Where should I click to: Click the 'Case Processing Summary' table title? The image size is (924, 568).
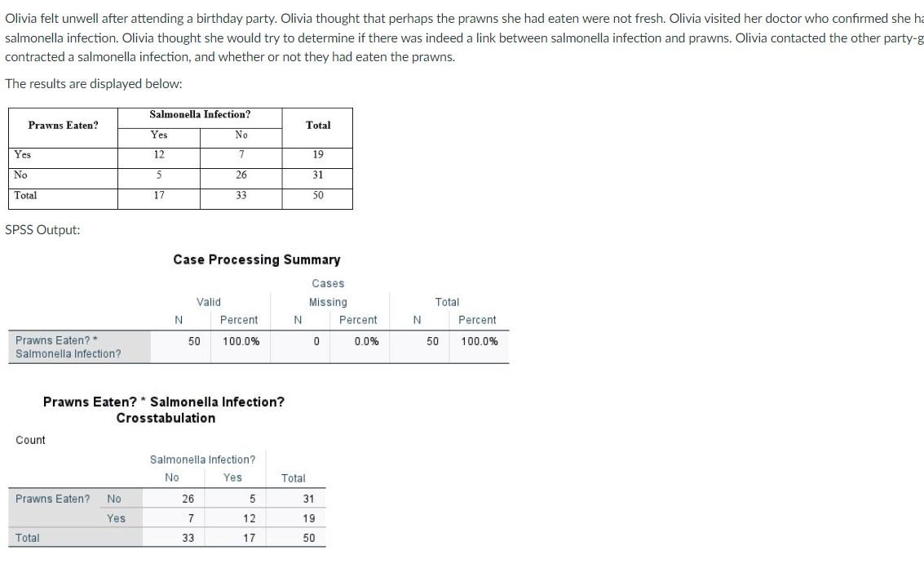tap(256, 260)
